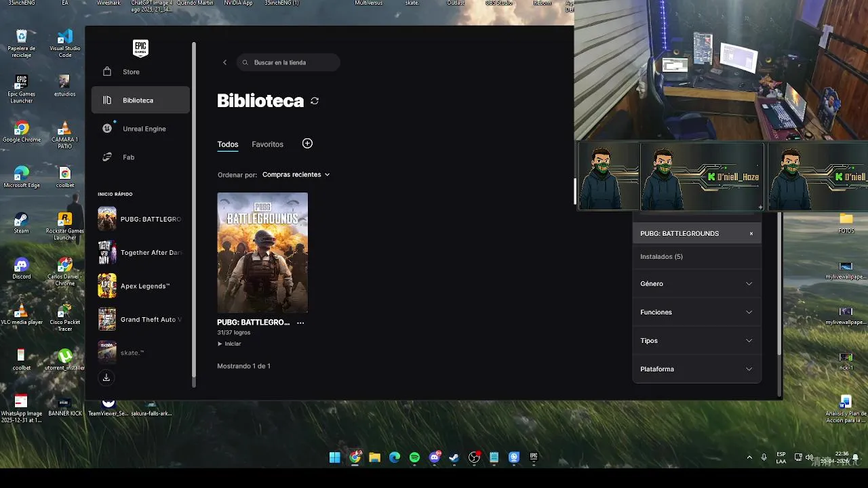Open the Epic Games Launcher desktop shortcut

click(x=22, y=89)
